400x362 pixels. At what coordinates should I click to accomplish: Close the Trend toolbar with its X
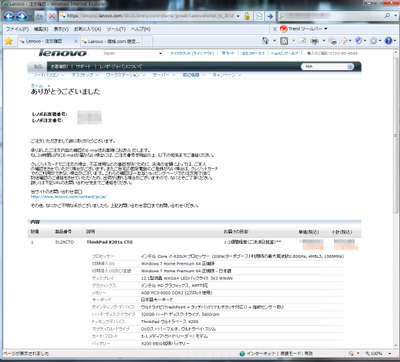pos(275,29)
